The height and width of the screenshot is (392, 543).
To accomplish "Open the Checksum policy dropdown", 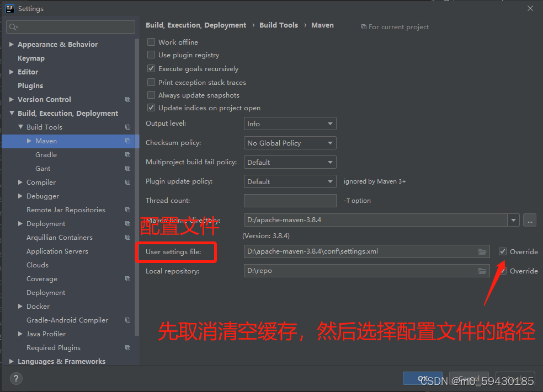I will click(x=290, y=143).
